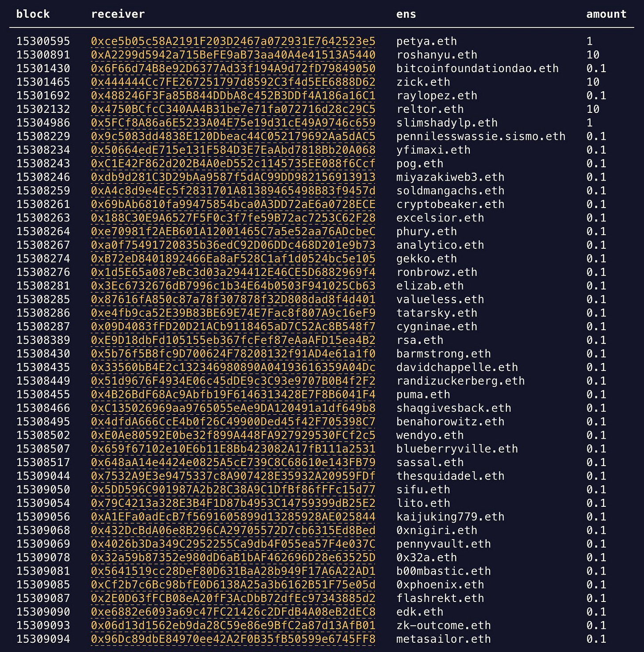Click the ENS name cygninae.eth

437,327
